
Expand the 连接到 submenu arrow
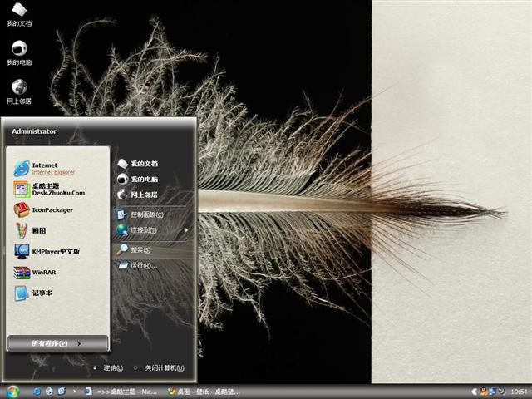pos(186,230)
